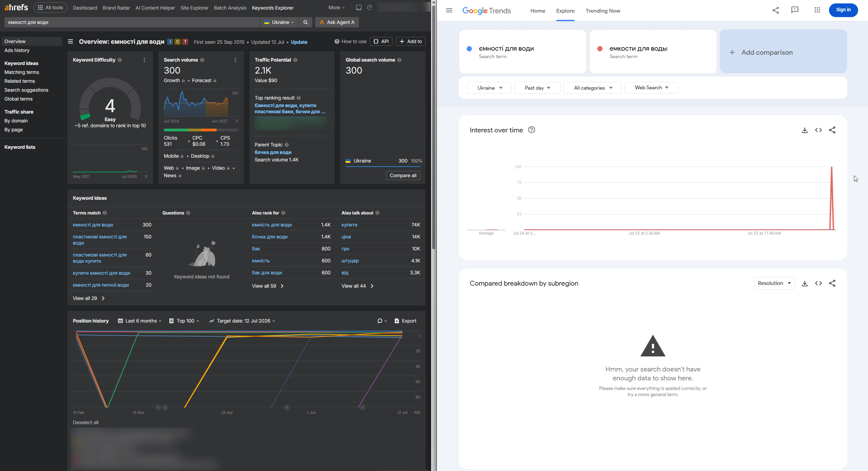Click the Ahrefs logo
This screenshot has width=868, height=471.
click(16, 8)
